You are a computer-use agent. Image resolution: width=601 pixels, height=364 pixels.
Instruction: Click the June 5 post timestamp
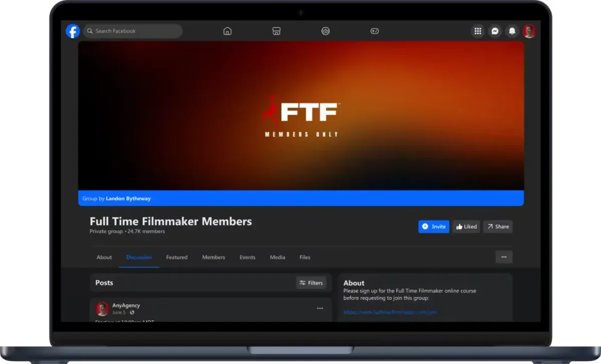coord(119,312)
